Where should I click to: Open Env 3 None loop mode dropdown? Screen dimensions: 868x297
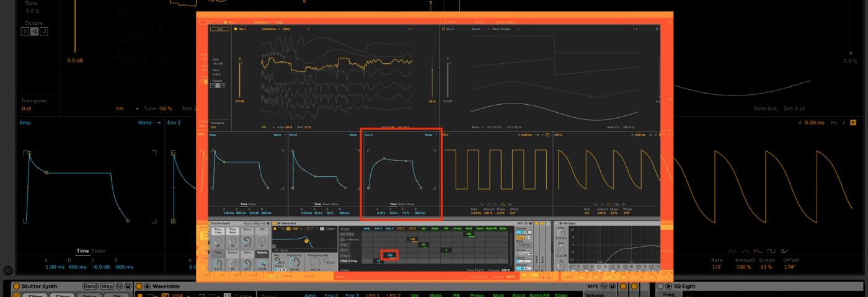click(x=432, y=135)
